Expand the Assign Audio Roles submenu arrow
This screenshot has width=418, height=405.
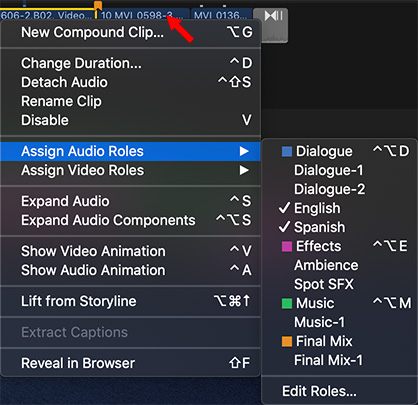click(244, 151)
